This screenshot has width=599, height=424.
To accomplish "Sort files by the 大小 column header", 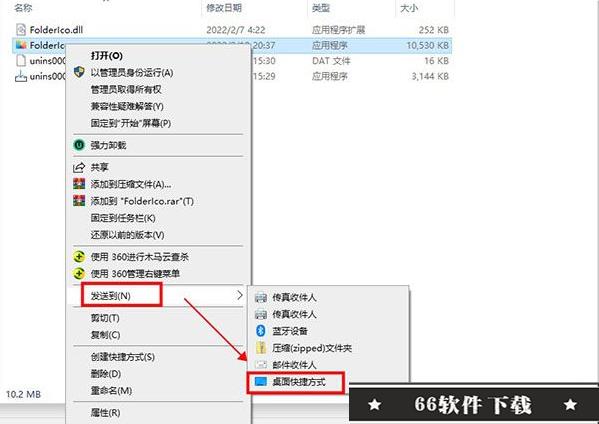I will click(409, 8).
